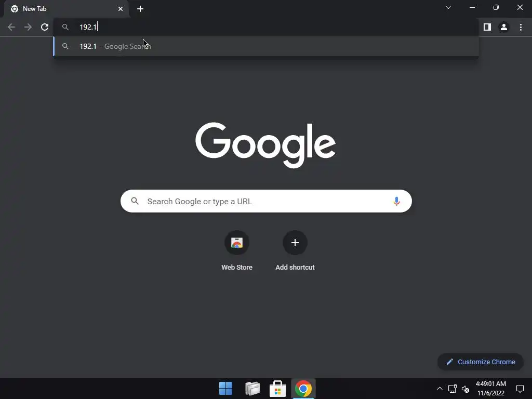Image resolution: width=532 pixels, height=399 pixels.
Task: Click the Chrome taskbar icon
Action: point(303,389)
